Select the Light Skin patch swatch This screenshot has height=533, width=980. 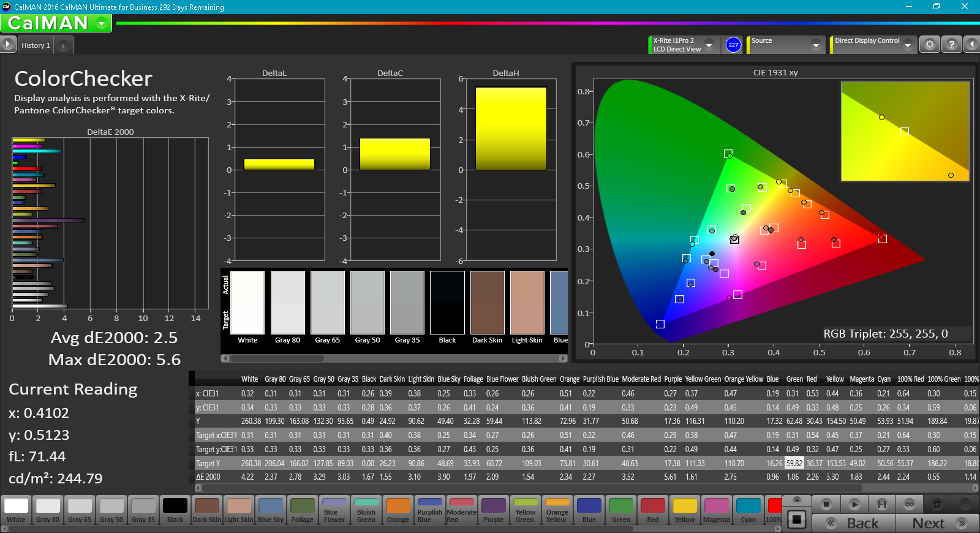pyautogui.click(x=239, y=510)
